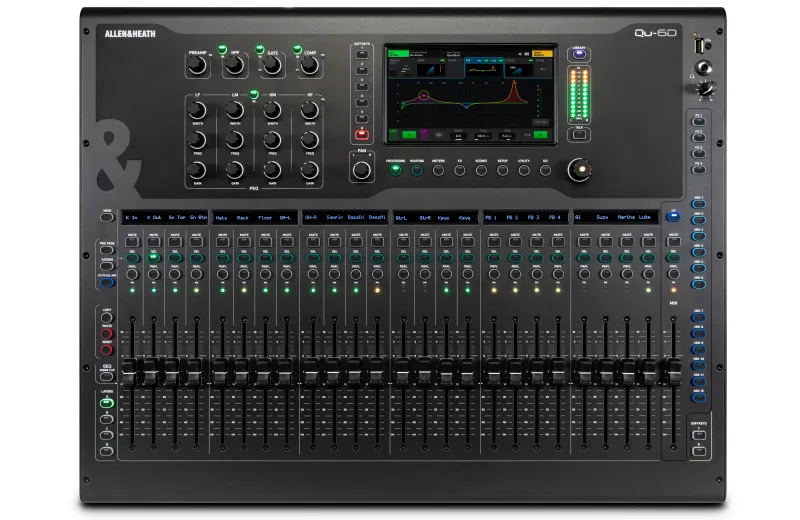Select the BassDi channel with SEL
Image resolution: width=800 pixels, height=520 pixels.
[356, 258]
